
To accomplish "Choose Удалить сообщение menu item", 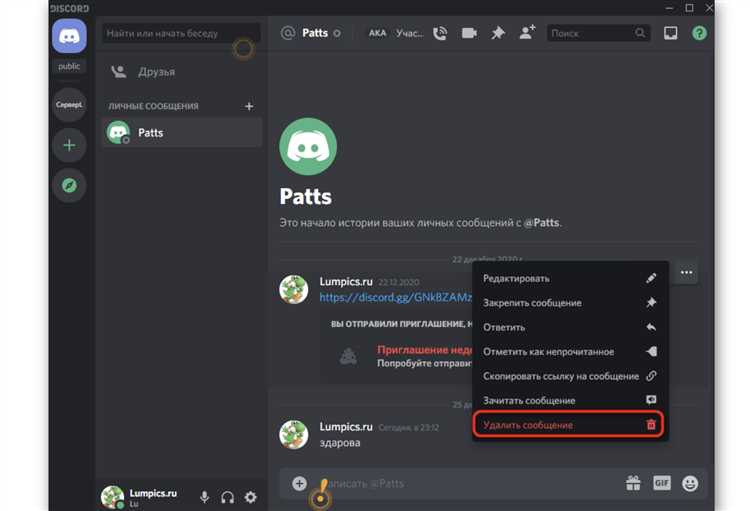I will 569,425.
